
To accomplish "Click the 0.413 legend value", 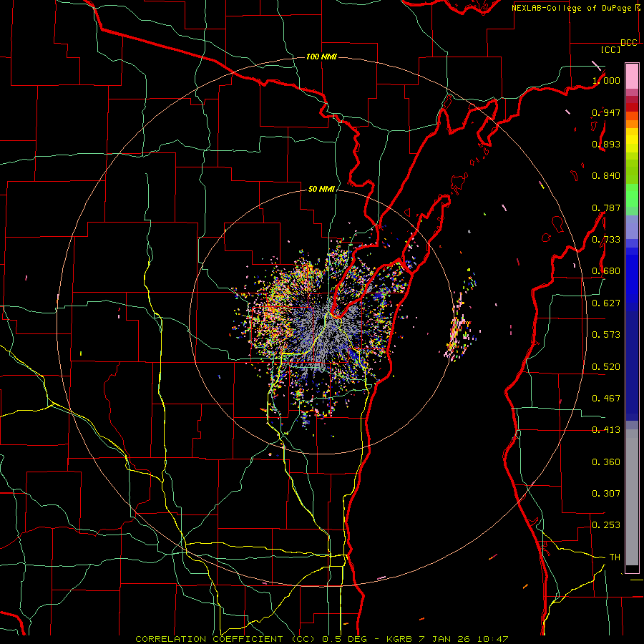I will pyautogui.click(x=606, y=430).
